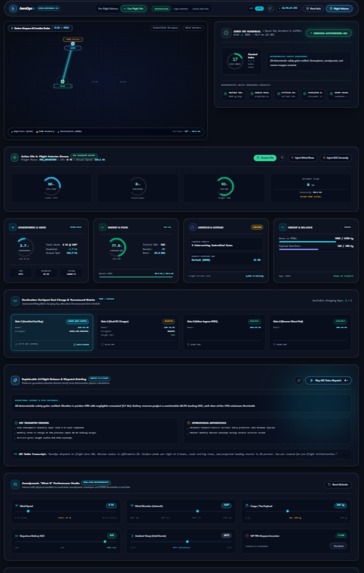This screenshot has width=364, height=573.
Task: Click the Energy & Power card icon
Action: 103,227
